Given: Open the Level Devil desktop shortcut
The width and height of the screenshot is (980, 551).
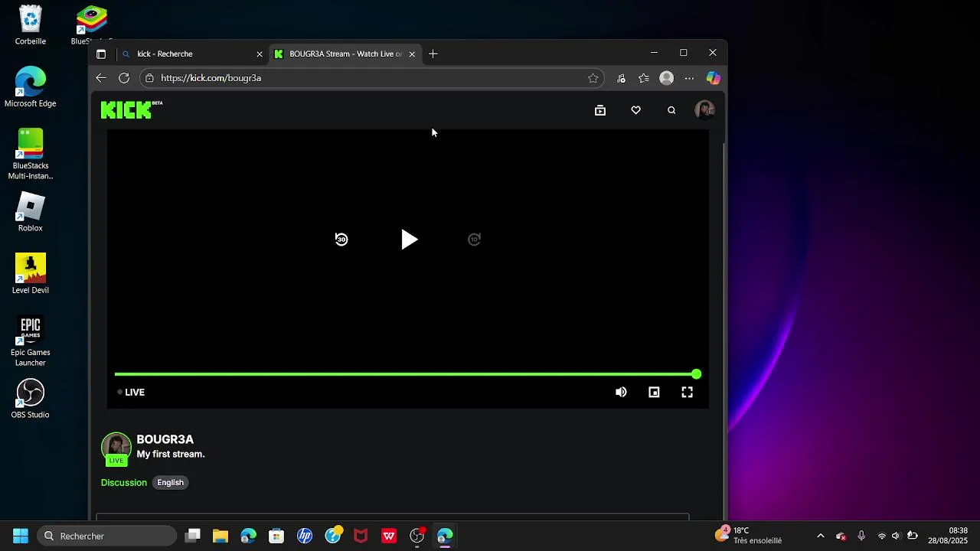Looking at the screenshot, I should tap(31, 274).
